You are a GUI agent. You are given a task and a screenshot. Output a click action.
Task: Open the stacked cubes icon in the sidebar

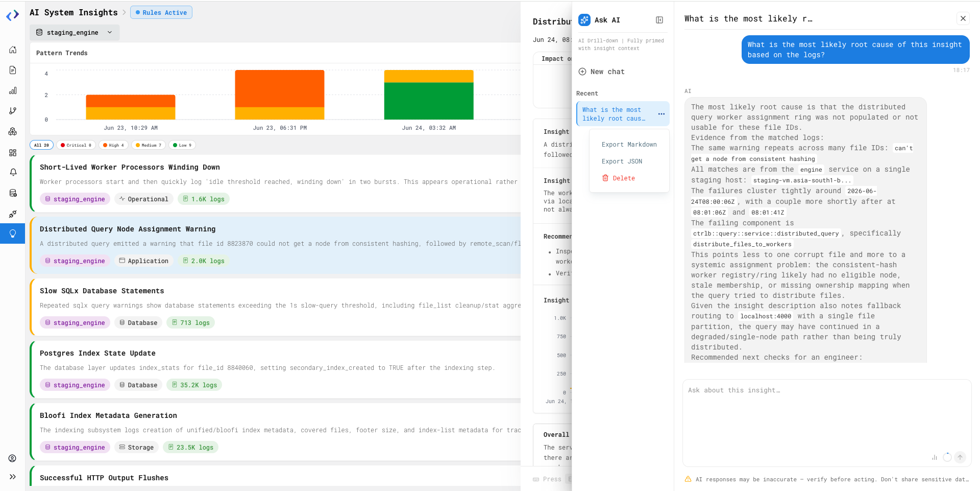(13, 131)
